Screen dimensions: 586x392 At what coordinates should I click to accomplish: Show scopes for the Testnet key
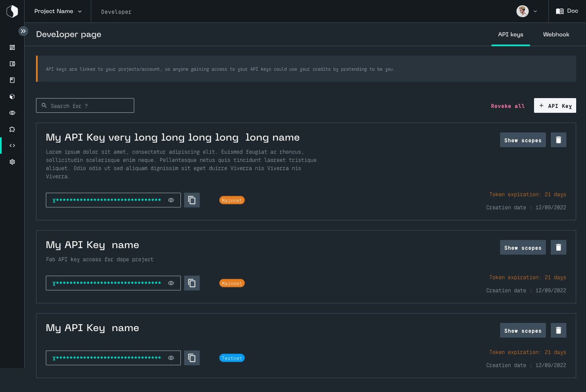[x=523, y=330]
